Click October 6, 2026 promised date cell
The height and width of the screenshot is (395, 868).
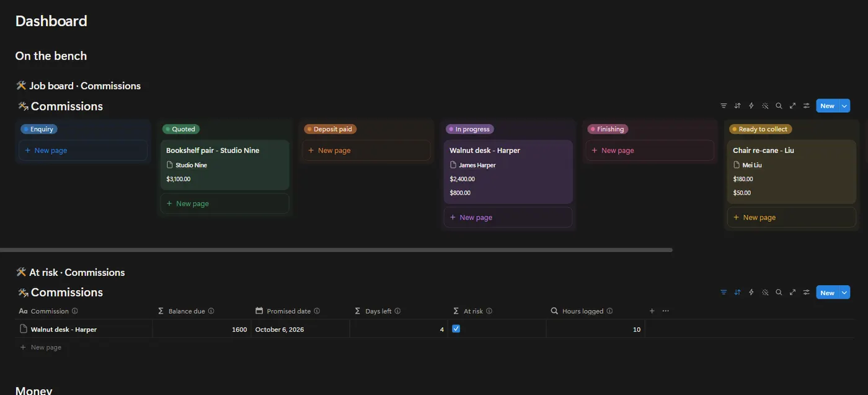click(x=300, y=329)
